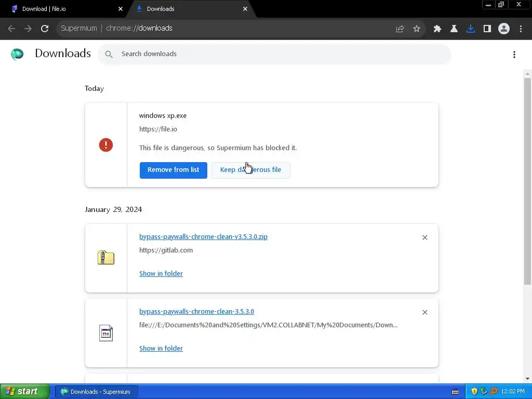Share this page via the share icon
The image size is (532, 399).
click(x=400, y=29)
